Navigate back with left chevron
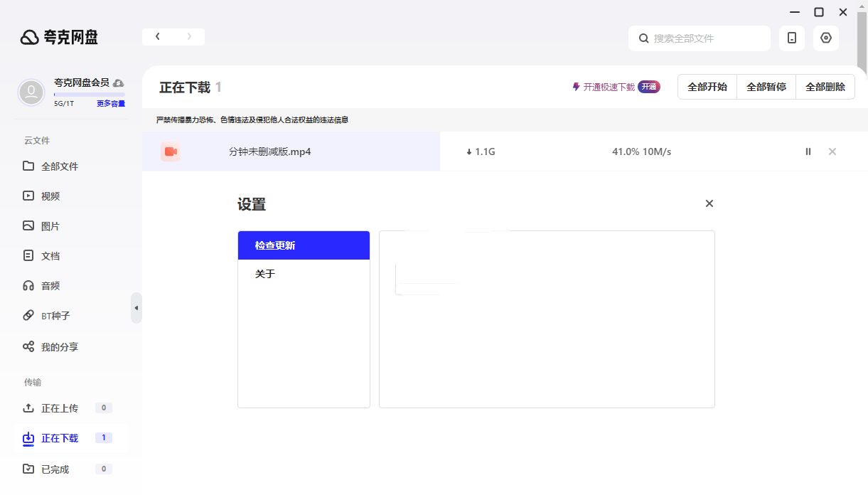This screenshot has width=868, height=495. pos(158,37)
